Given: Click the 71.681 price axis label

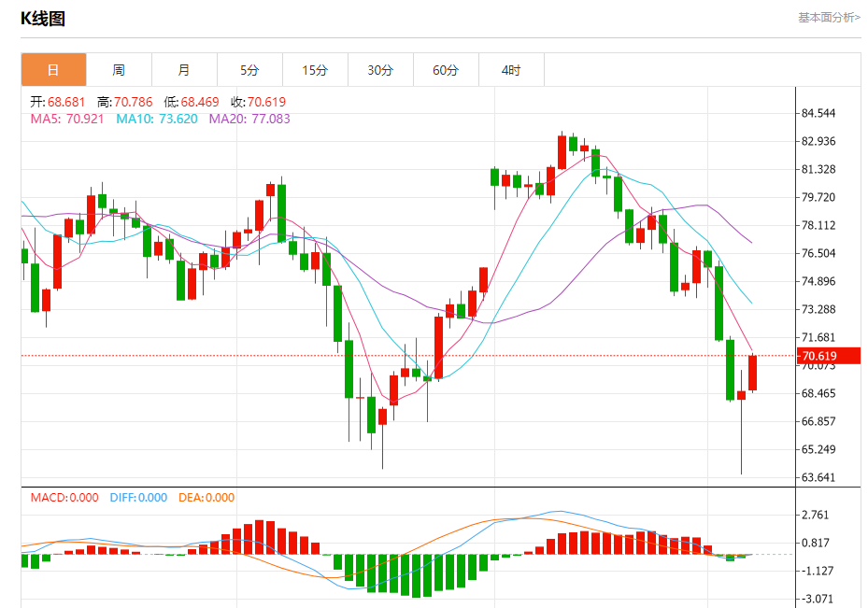Looking at the screenshot, I should click(818, 337).
